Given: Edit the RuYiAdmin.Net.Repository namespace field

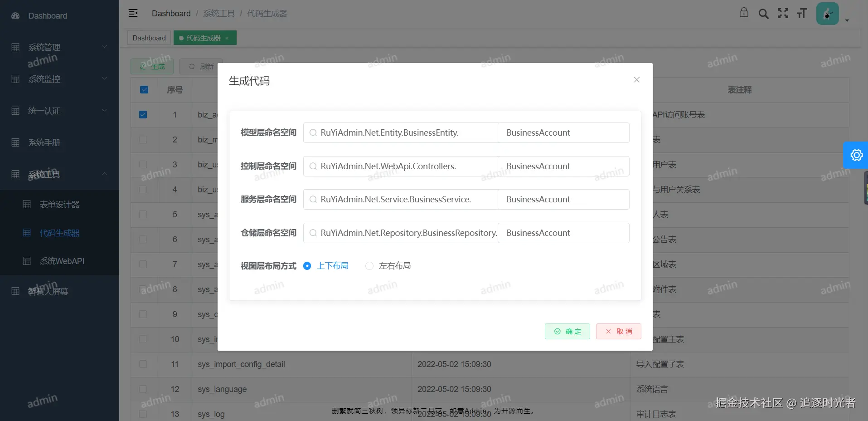Looking at the screenshot, I should (401, 233).
